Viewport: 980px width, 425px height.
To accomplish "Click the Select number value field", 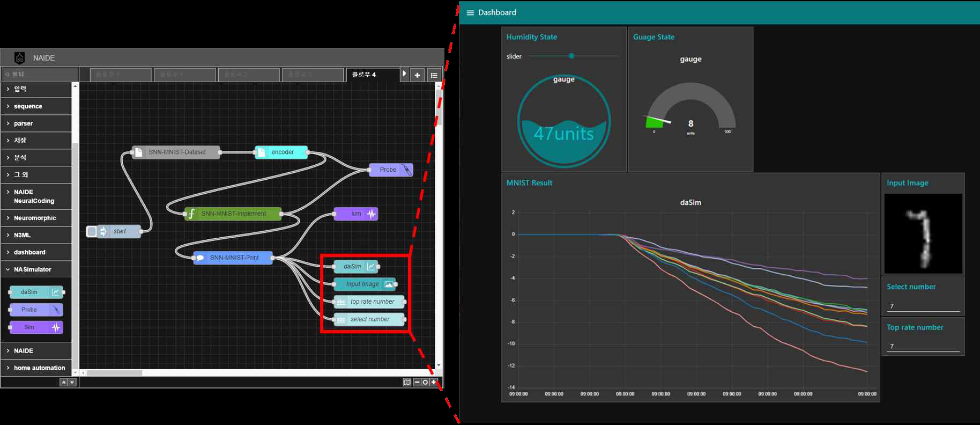I will pos(923,306).
